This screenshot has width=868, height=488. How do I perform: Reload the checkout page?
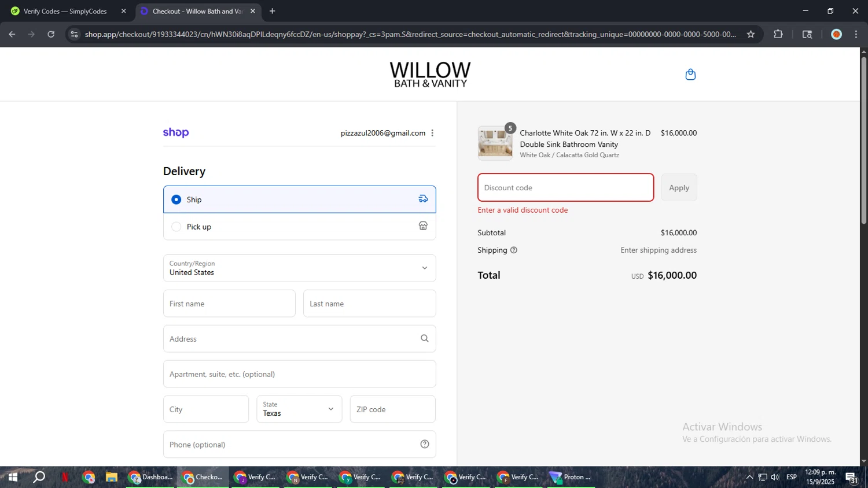point(51,34)
